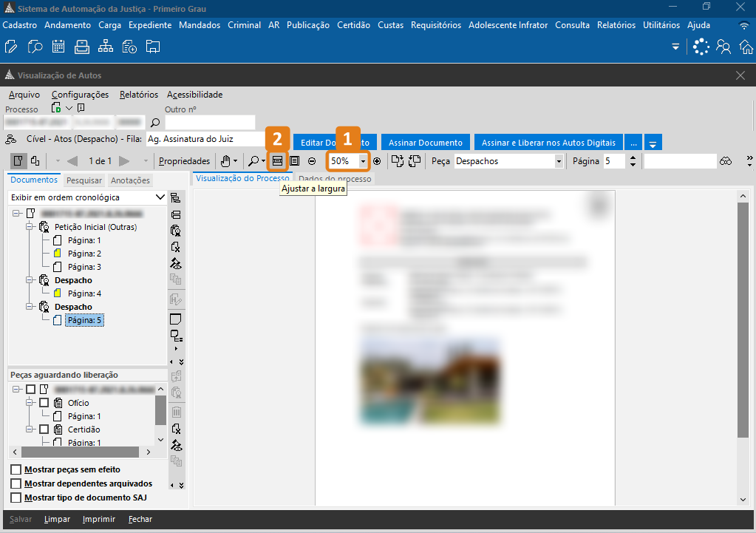
Task: Click the Limpar button at bottom
Action: click(x=57, y=519)
